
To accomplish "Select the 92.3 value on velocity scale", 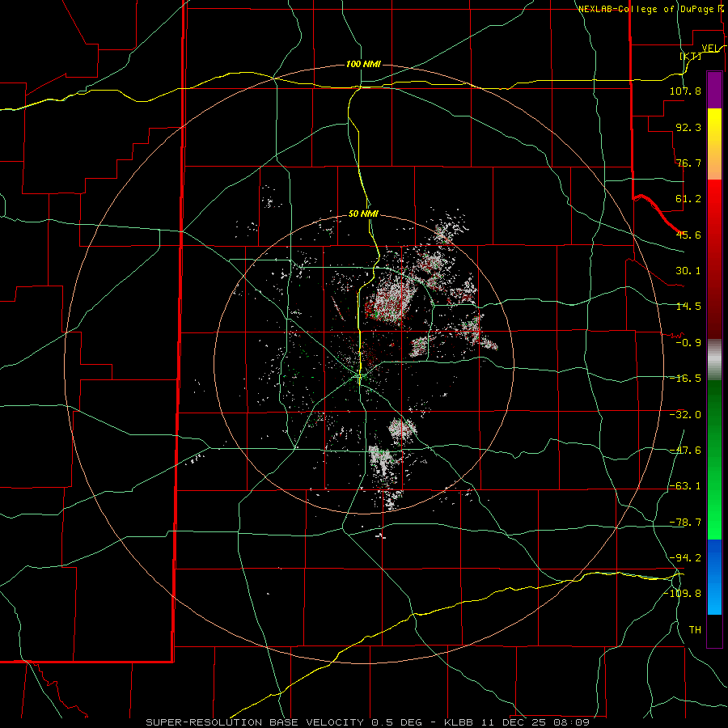I will pos(688,127).
